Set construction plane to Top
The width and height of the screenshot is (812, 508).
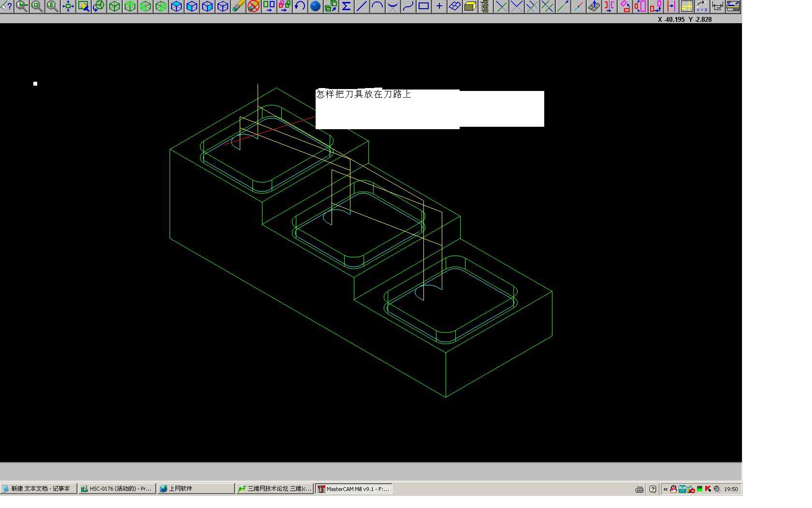[x=176, y=6]
